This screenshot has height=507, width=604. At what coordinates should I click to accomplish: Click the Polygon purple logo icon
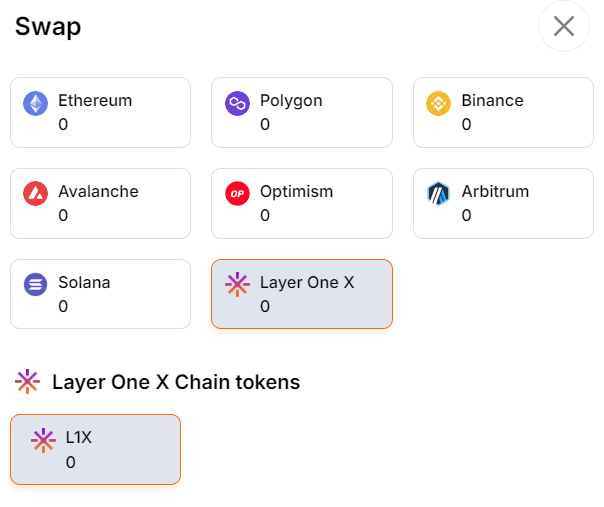[237, 103]
